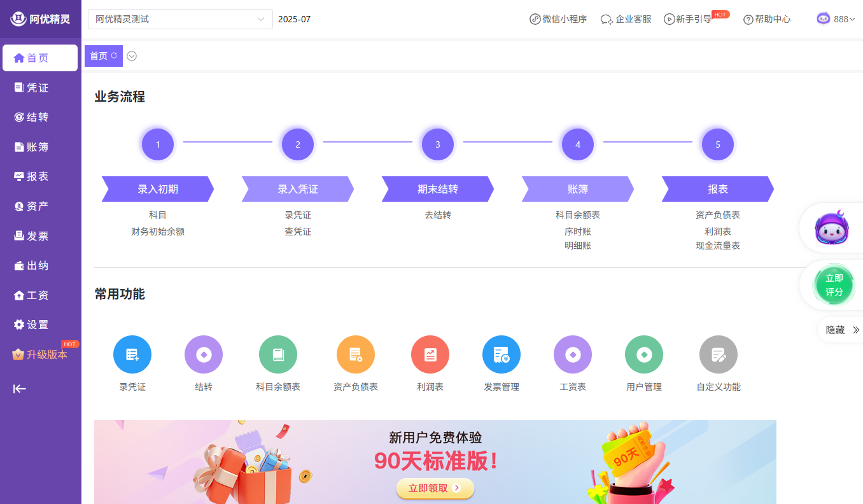The width and height of the screenshot is (863, 504).
Task: Click the 自定义功能 gray edit icon
Action: 719,354
